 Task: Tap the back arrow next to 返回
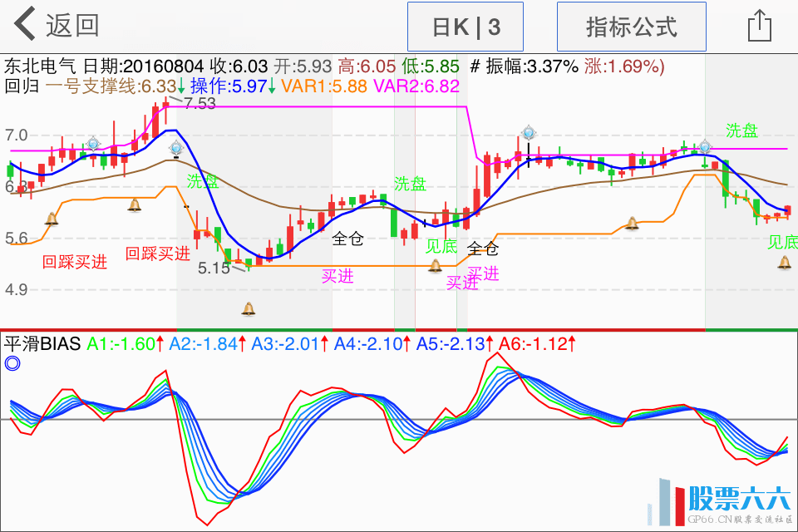[25, 25]
